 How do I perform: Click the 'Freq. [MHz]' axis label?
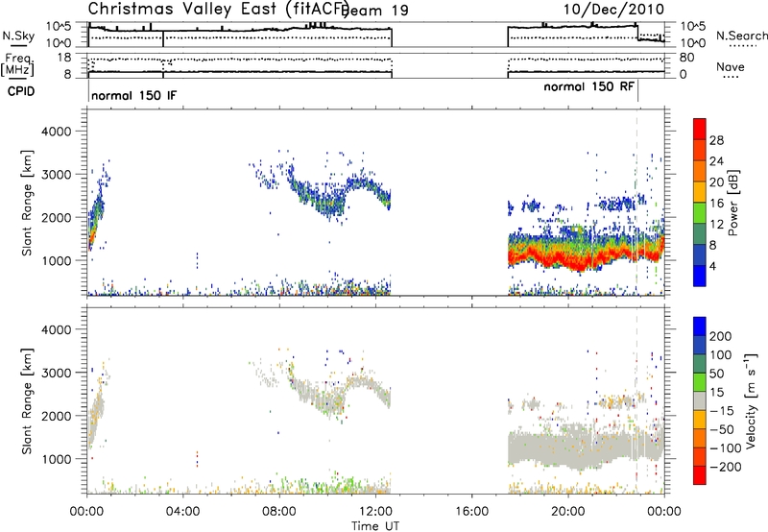coord(18,64)
